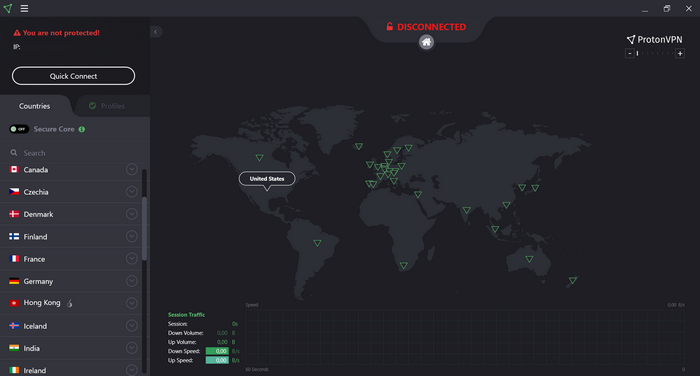Select the Singapore server marker on map
Screen dimensions: 700x376
click(x=495, y=229)
